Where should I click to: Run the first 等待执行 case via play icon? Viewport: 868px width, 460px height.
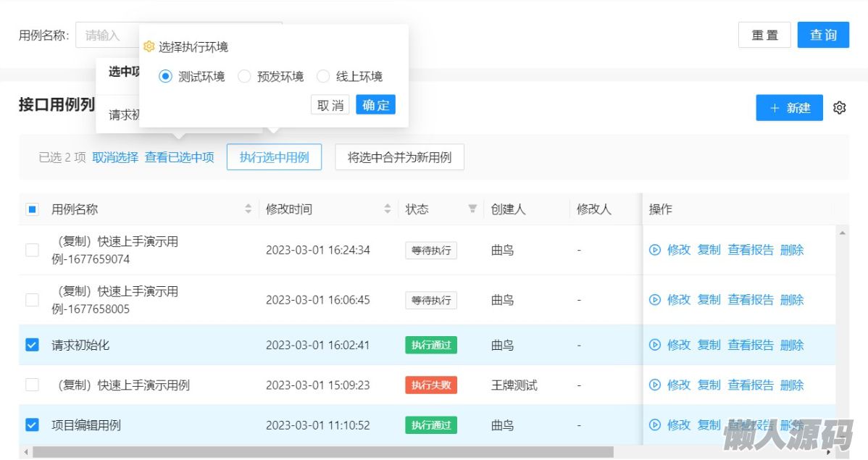[x=655, y=250]
